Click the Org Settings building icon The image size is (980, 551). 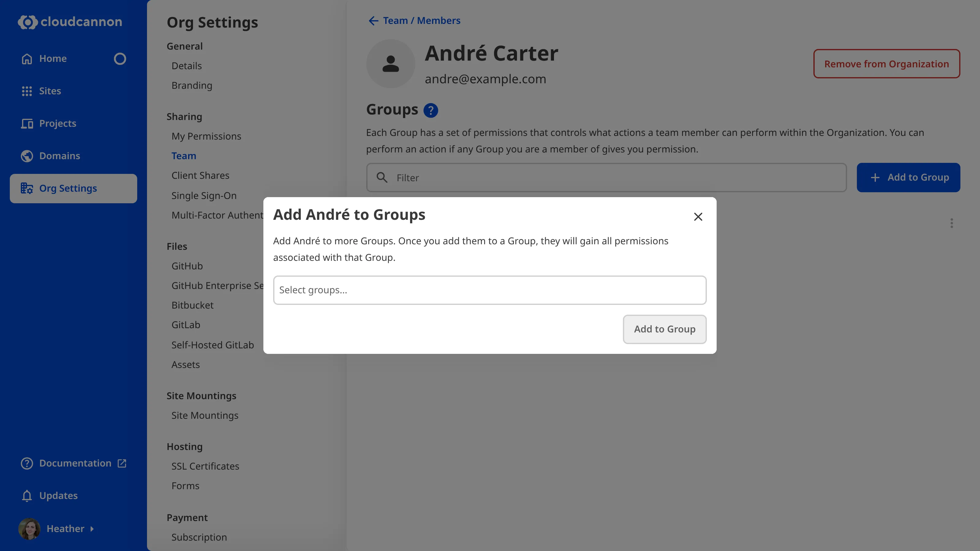click(x=27, y=188)
